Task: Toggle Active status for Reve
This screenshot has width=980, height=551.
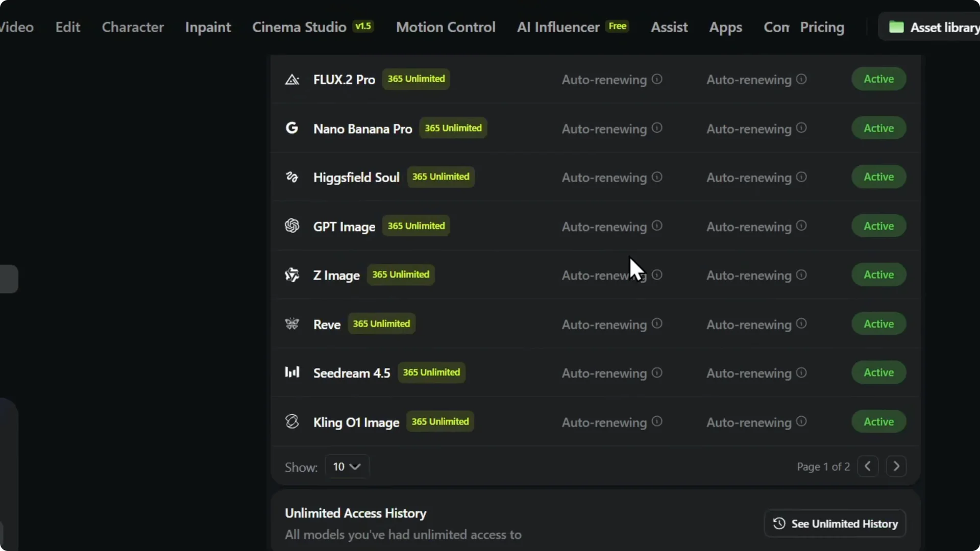Action: coord(878,323)
